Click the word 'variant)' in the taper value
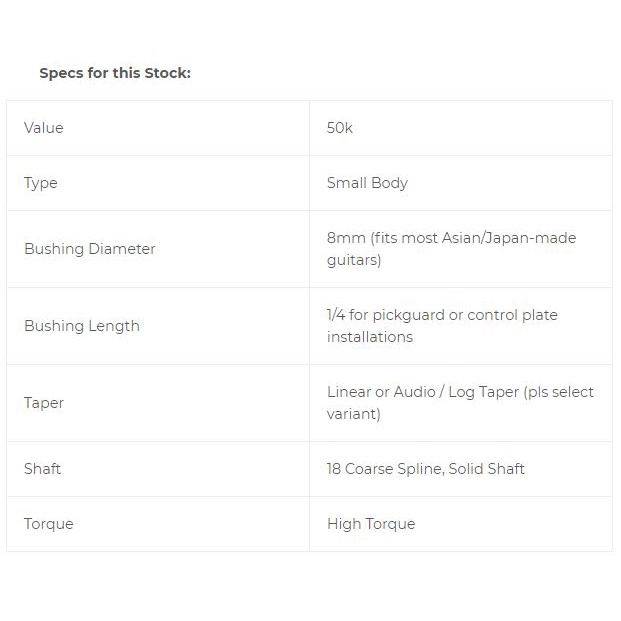The width and height of the screenshot is (621, 621). 354,414
